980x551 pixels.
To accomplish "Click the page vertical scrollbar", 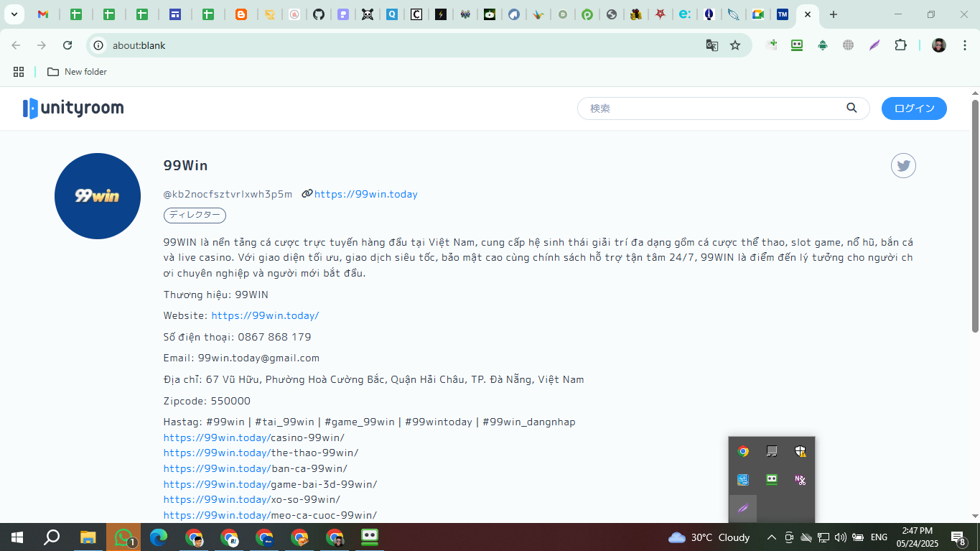I will [x=975, y=216].
